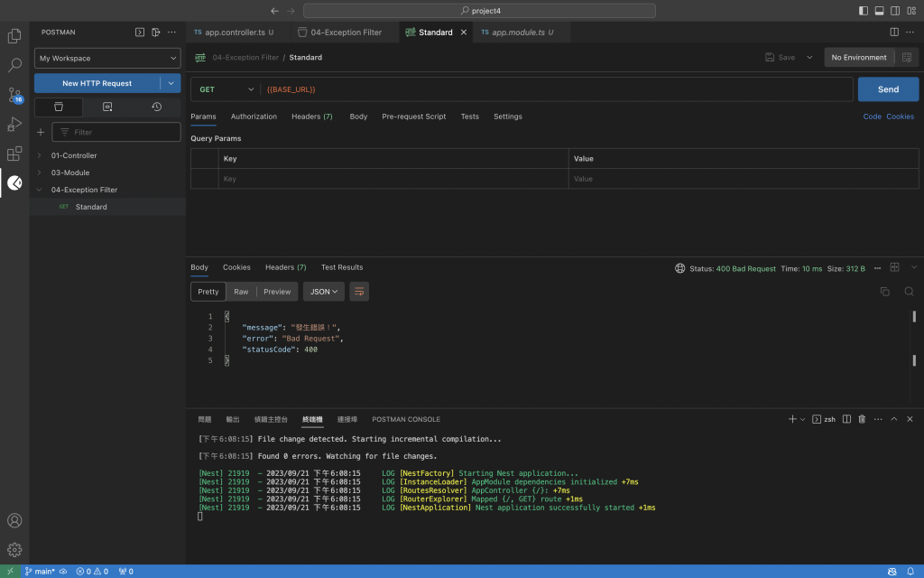Copy the response body using copy icon
Screen dimensions: 924x578
[884, 292]
